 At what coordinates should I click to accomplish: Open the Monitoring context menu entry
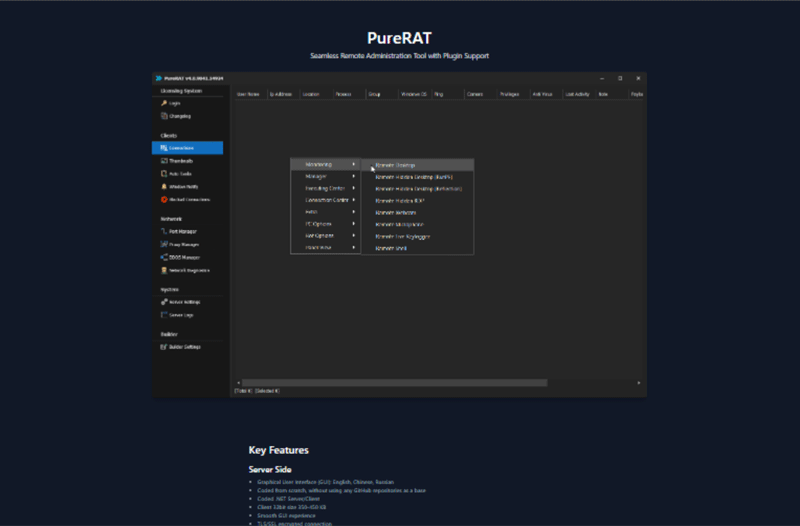click(x=326, y=164)
